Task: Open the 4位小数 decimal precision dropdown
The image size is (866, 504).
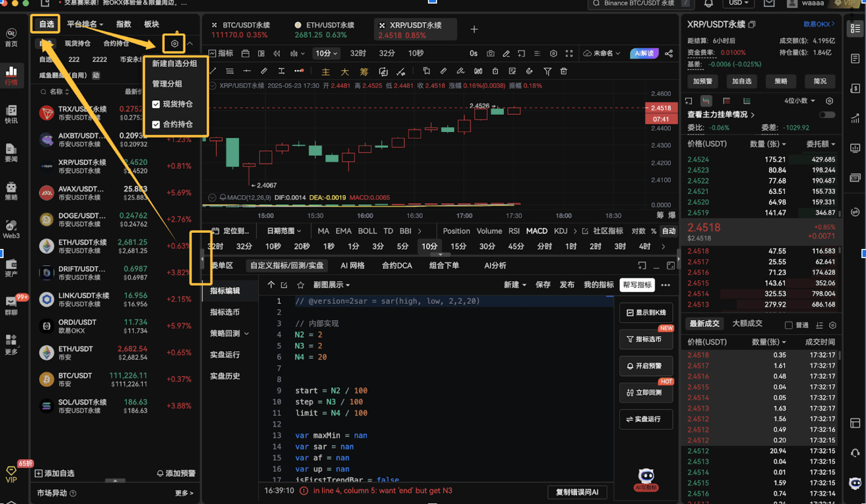Action: pyautogui.click(x=799, y=101)
